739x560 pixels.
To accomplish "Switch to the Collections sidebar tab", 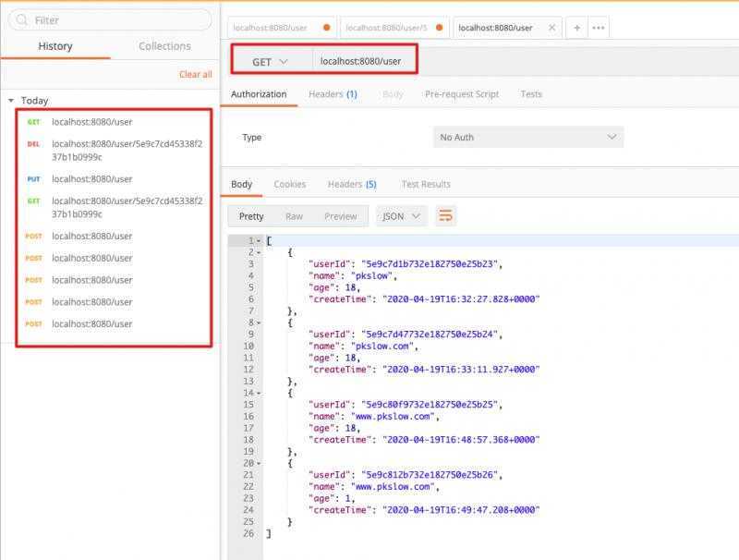I will [164, 46].
